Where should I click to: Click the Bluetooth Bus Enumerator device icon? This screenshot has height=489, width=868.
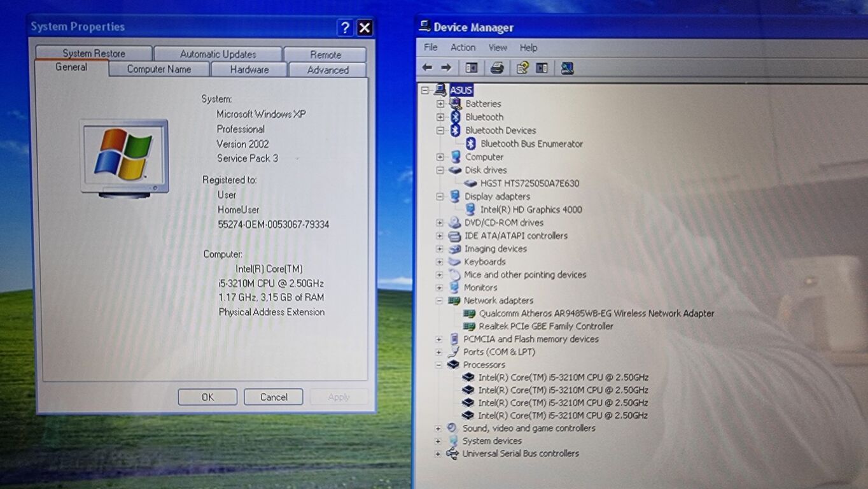[x=471, y=144]
